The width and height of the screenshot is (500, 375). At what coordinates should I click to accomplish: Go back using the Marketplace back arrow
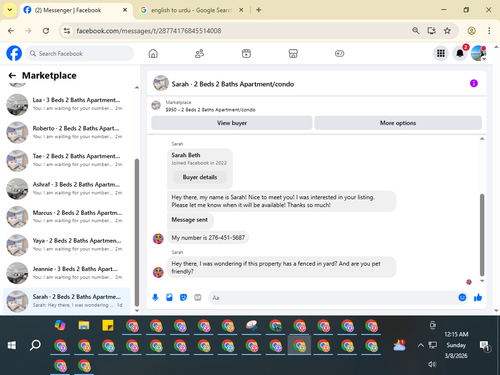[12, 76]
